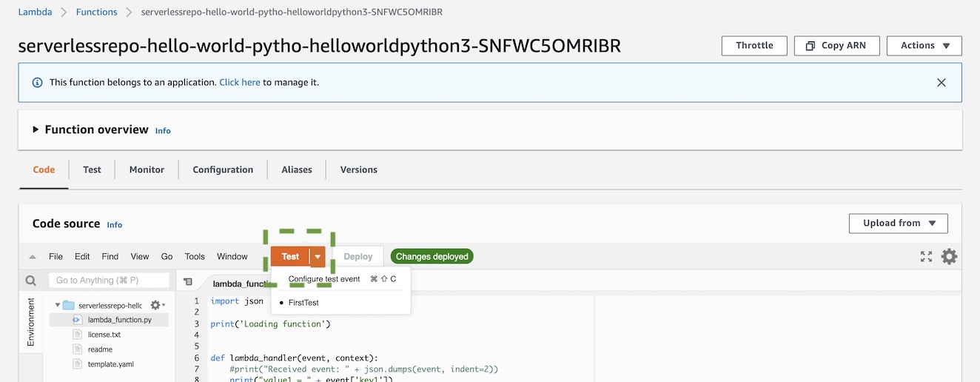Open the File menu in editor
The image size is (980, 382).
pos(56,257)
